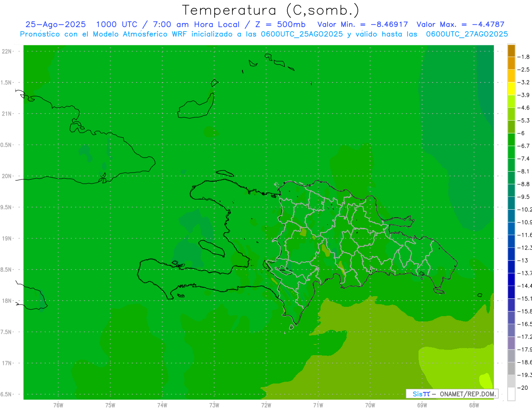Click the '-3.2' colorbar value
The width and height of the screenshot is (532, 411).
pyautogui.click(x=524, y=82)
